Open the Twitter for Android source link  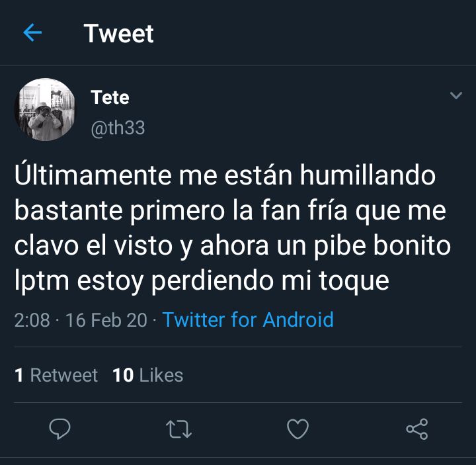coord(248,319)
